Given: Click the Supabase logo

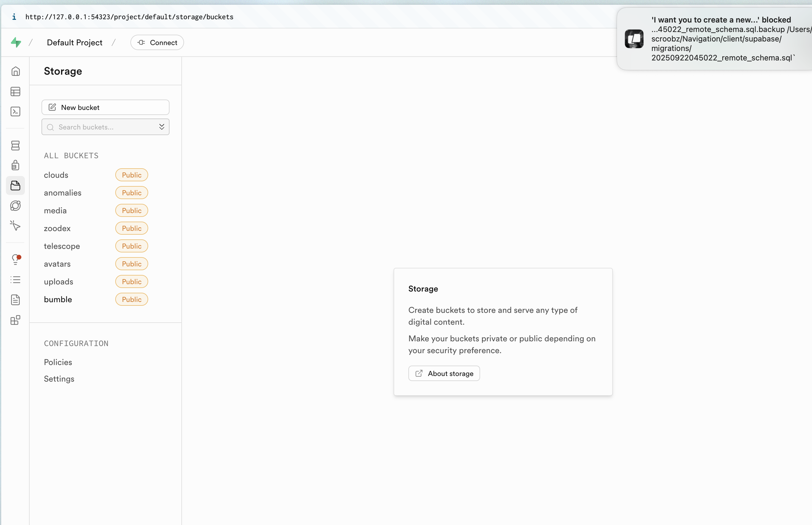Looking at the screenshot, I should pyautogui.click(x=16, y=43).
